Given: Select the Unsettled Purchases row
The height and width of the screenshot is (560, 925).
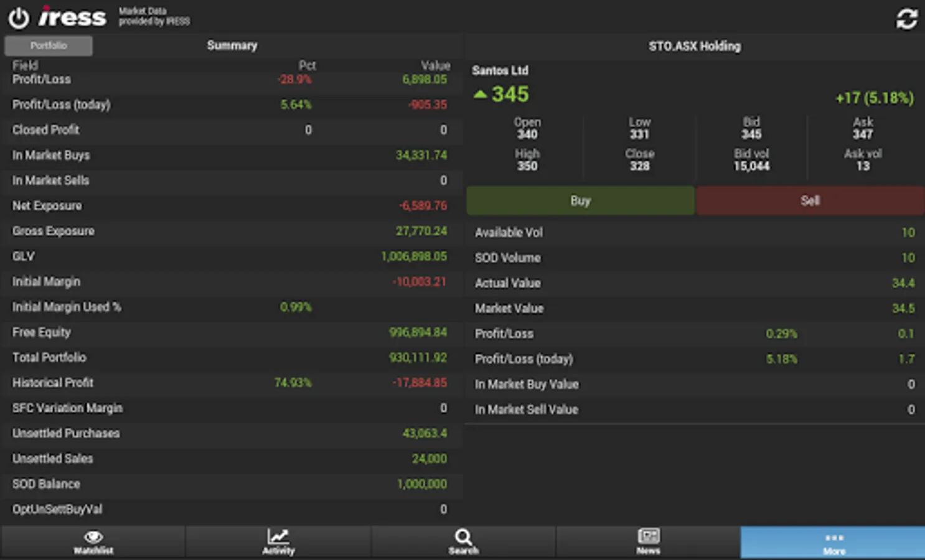Looking at the screenshot, I should [232, 433].
